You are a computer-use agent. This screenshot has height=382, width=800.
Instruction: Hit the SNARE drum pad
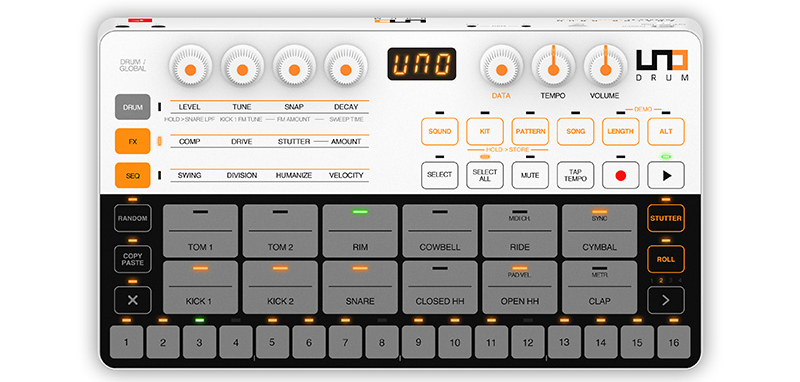click(360, 287)
